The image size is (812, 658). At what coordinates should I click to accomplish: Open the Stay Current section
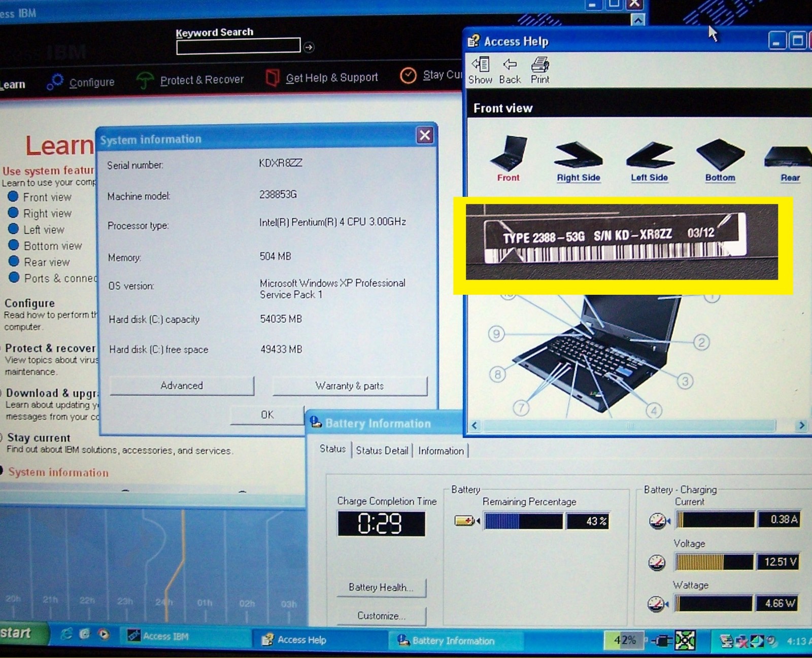click(431, 76)
